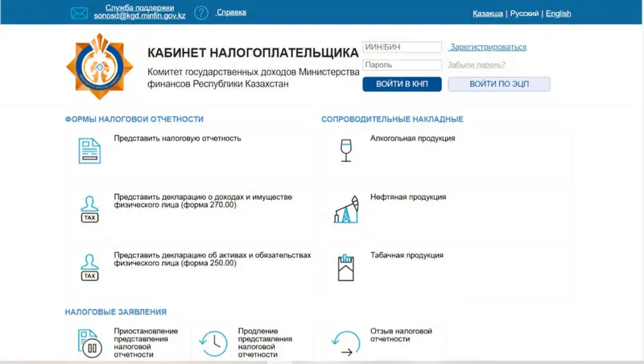The height and width of the screenshot is (364, 644).
Task: Focus the Пароль password field
Action: 402,65
